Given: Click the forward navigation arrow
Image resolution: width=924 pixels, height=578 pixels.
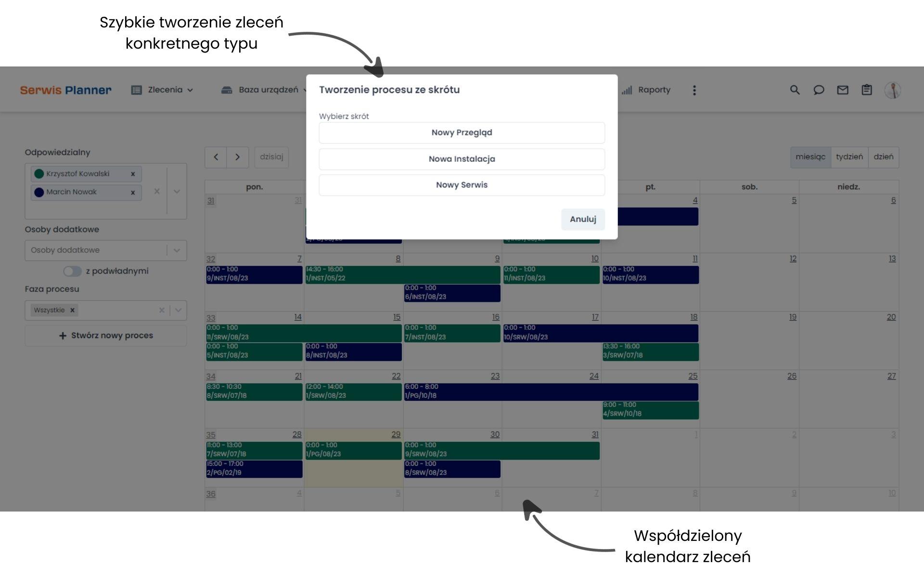Looking at the screenshot, I should pyautogui.click(x=237, y=157).
